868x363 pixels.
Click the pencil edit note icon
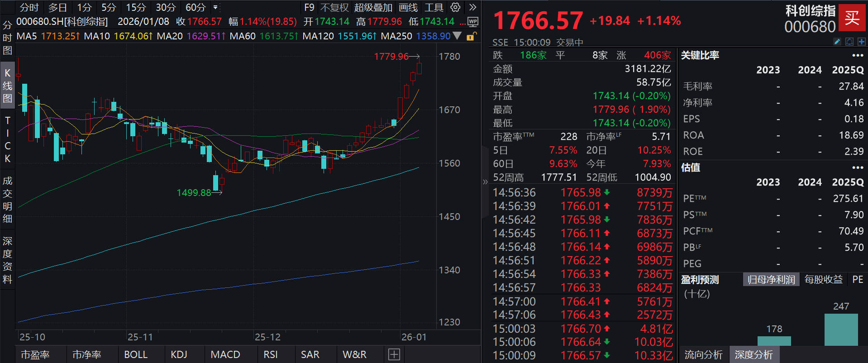click(837, 42)
